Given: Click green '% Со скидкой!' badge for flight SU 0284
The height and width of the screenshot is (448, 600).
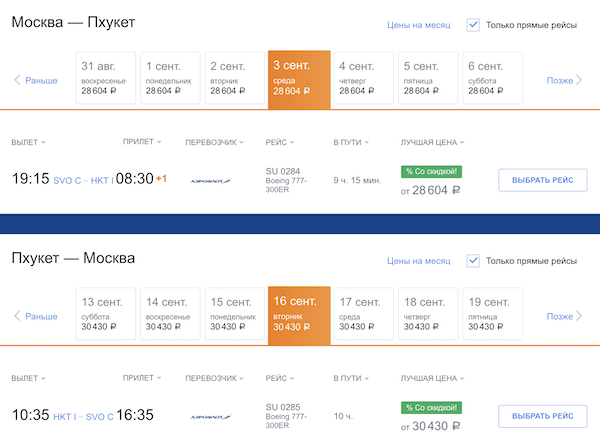Looking at the screenshot, I should point(431,171).
